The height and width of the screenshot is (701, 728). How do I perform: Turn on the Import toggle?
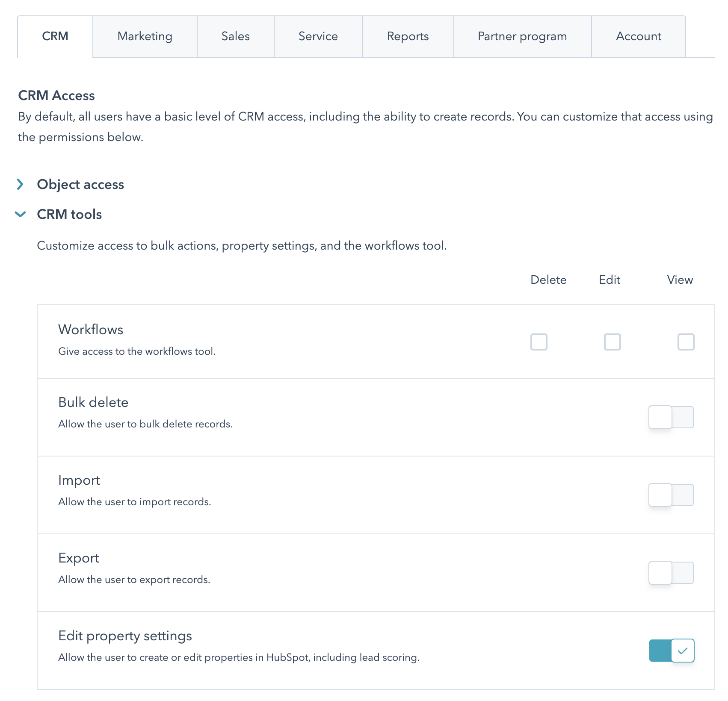[671, 495]
